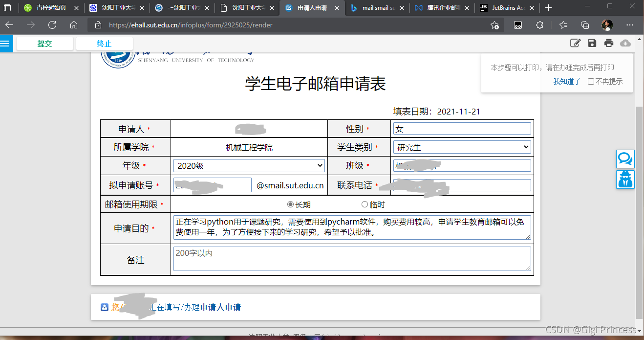644x340 pixels.
Task: Click the 申请目的 text area
Action: [x=352, y=227]
